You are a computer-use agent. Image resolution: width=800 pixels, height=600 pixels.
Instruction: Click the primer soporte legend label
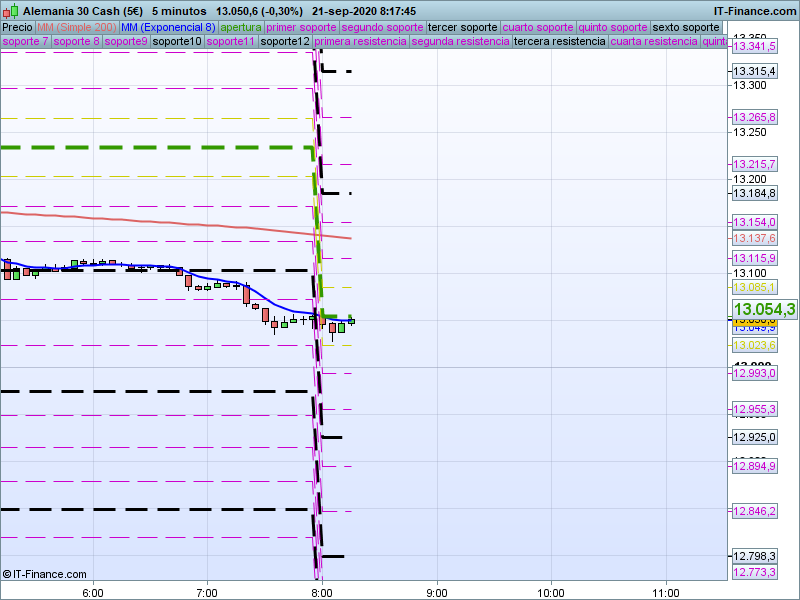point(301,27)
